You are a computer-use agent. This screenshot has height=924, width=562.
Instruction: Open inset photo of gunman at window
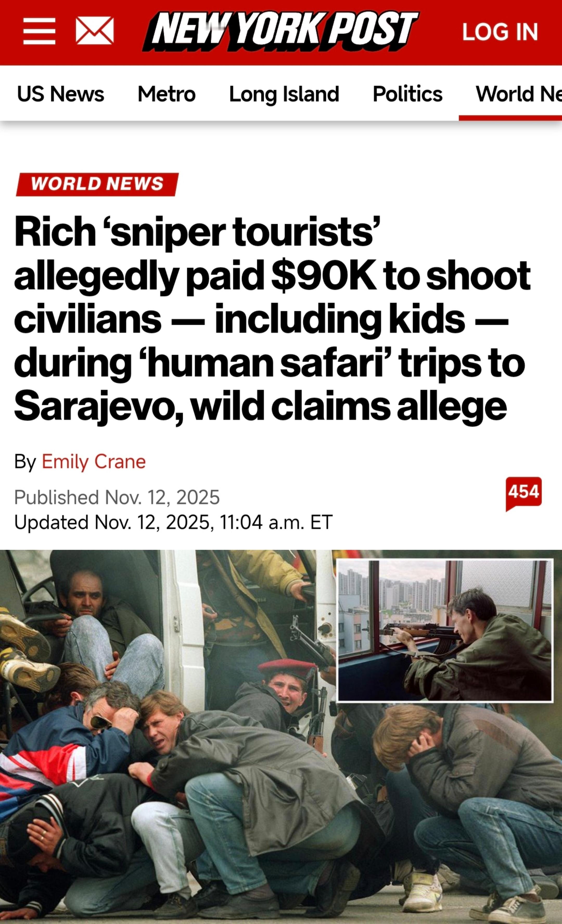[x=445, y=630]
